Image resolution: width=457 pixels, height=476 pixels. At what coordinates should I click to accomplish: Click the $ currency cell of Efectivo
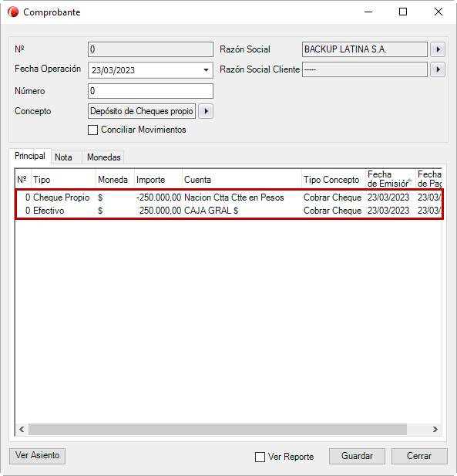pos(100,211)
